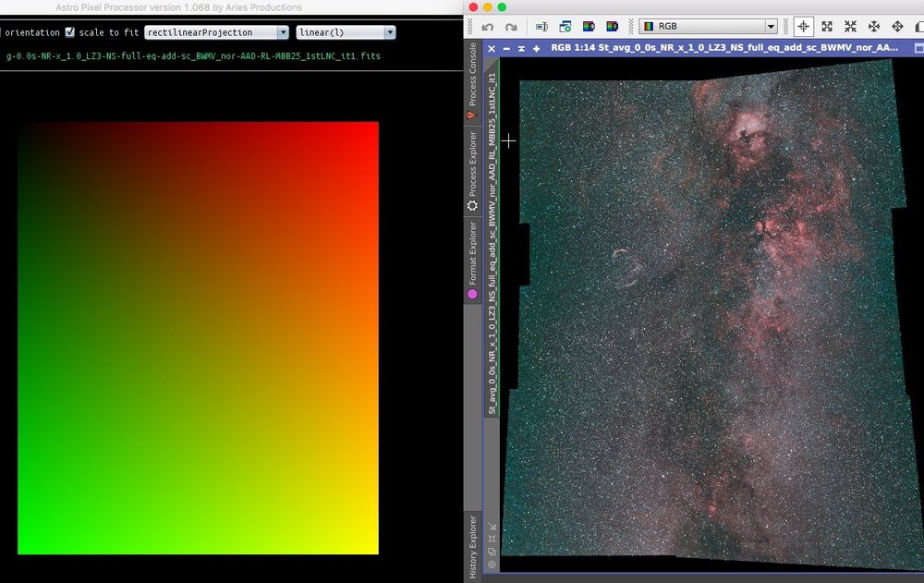The height and width of the screenshot is (583, 924).
Task: Click the inward-arrows zoom icon
Action: [x=850, y=27]
